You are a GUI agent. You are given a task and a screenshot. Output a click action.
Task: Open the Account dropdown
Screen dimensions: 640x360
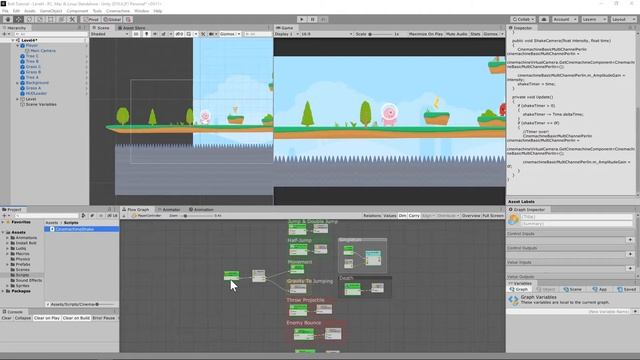tap(565, 19)
